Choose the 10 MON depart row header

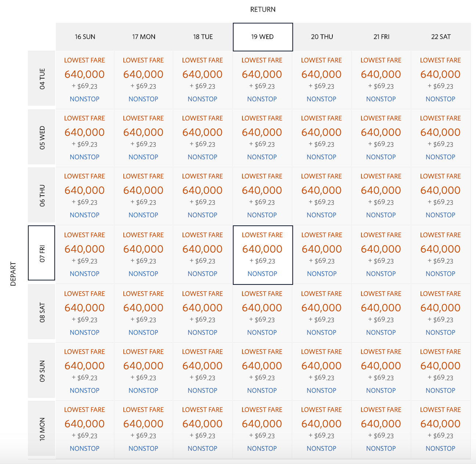42,429
